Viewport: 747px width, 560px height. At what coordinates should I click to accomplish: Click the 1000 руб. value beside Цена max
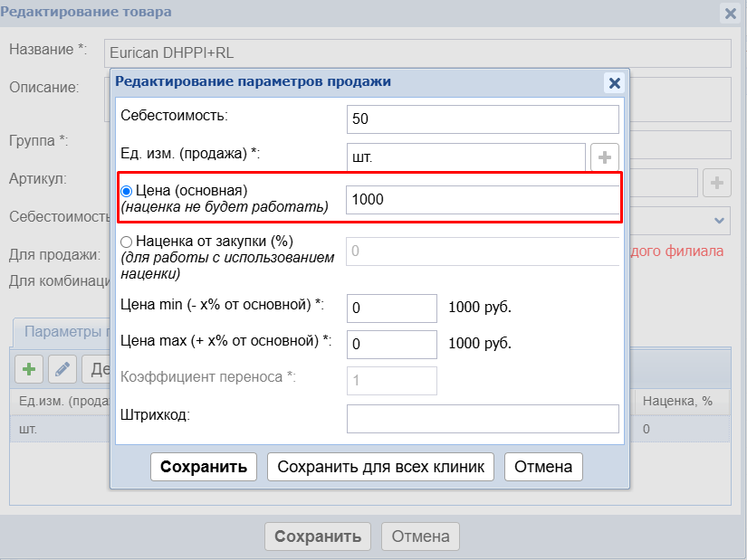click(x=480, y=344)
